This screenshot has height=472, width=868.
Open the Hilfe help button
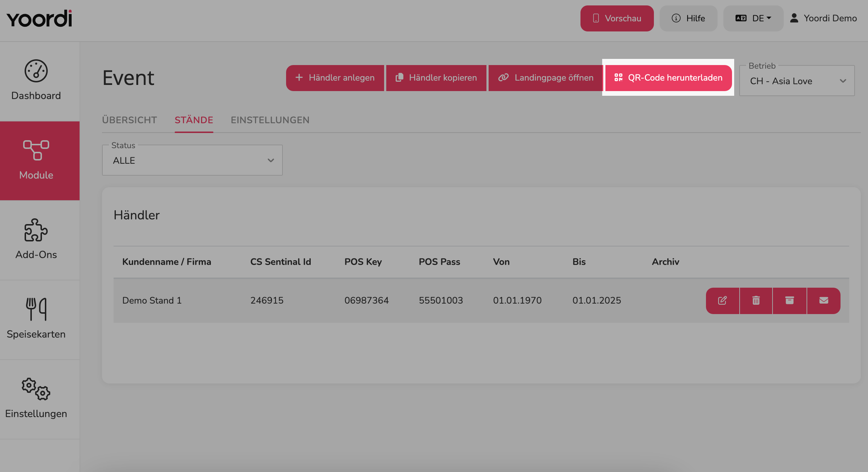pos(688,18)
